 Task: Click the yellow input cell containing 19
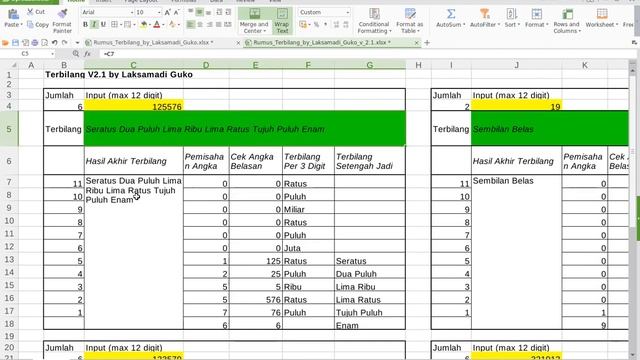click(x=516, y=106)
